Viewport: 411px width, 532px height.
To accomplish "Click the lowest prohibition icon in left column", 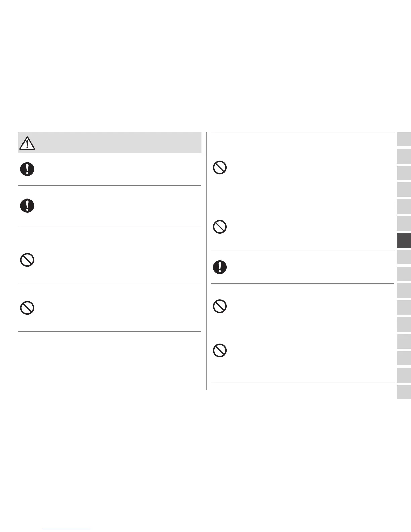I will click(x=27, y=308).
